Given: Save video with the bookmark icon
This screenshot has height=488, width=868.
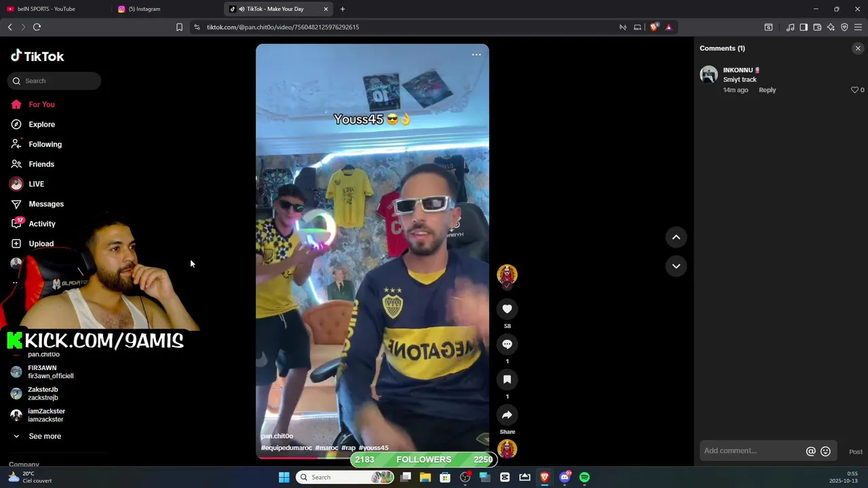Looking at the screenshot, I should click(507, 380).
